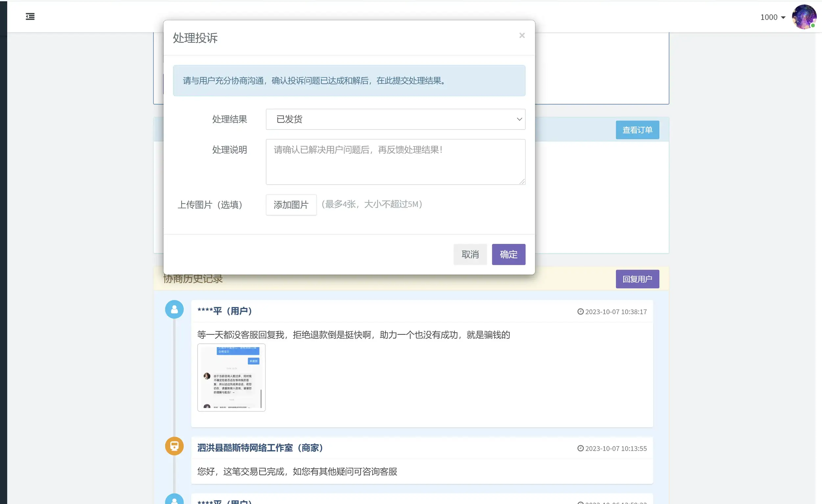Click the clock icon next to the merchant's timestamp
Screen dimensions: 822x504
[580, 448]
